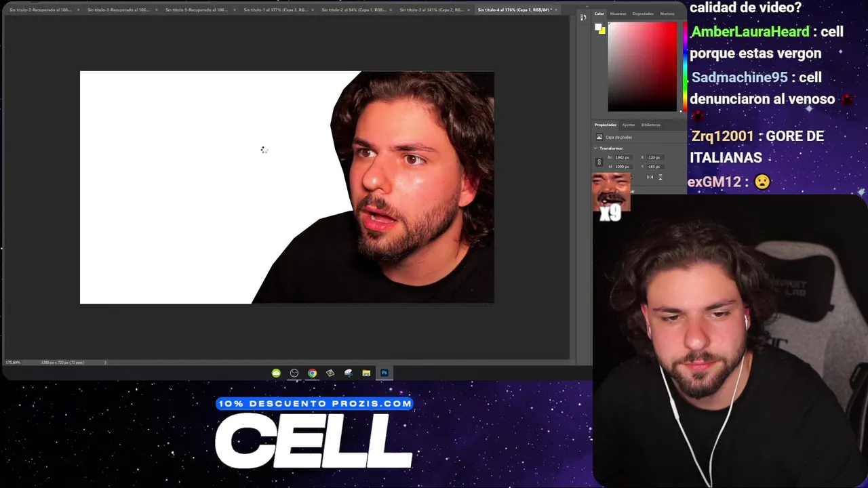
Task: Close the Sin título-2-Recuperado document tab
Action: 78,10
